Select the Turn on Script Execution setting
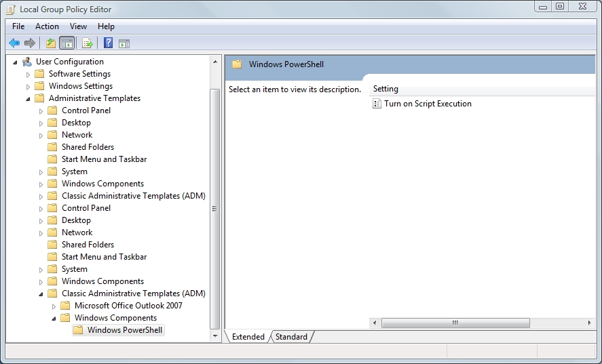The image size is (602, 364). tap(428, 104)
